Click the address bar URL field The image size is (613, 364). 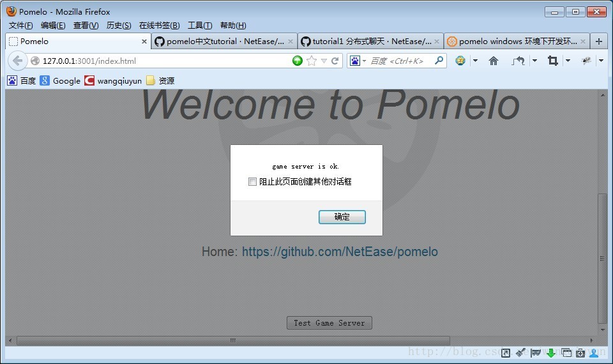[166, 61]
